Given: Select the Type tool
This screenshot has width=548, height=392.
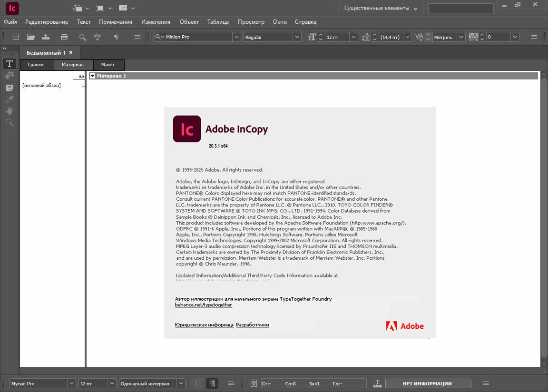Looking at the screenshot, I should (x=10, y=64).
